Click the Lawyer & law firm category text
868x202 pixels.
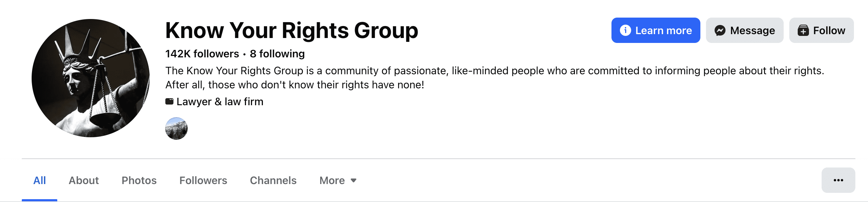tap(220, 102)
